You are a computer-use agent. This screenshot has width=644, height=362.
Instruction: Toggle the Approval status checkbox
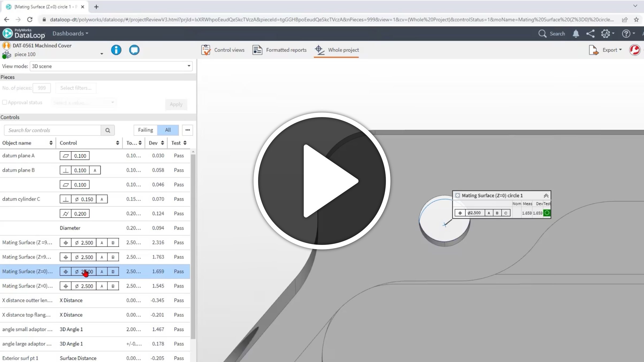(x=5, y=102)
